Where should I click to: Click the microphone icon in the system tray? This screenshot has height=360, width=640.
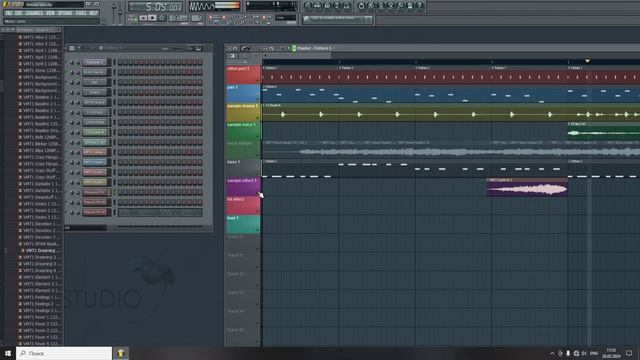568,353
